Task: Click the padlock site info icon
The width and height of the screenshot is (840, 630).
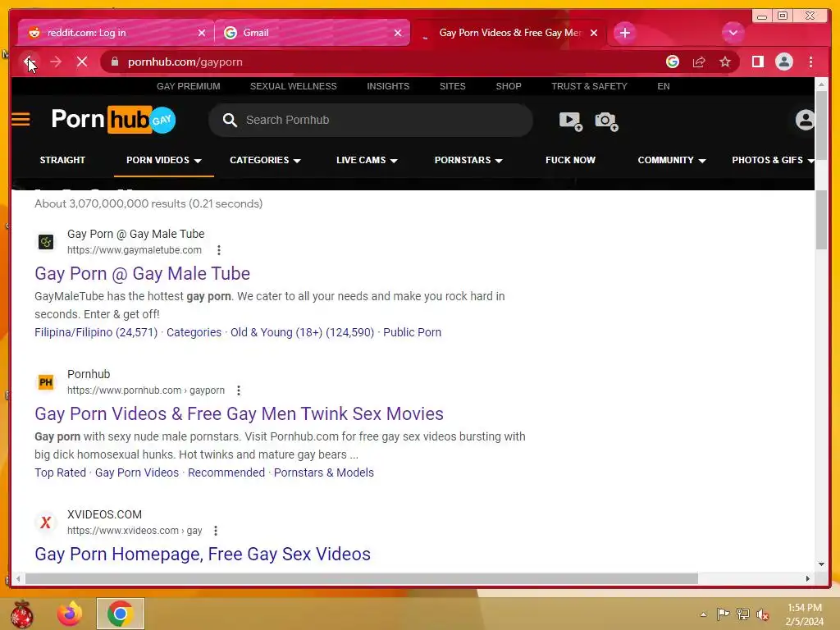Action: tap(114, 62)
